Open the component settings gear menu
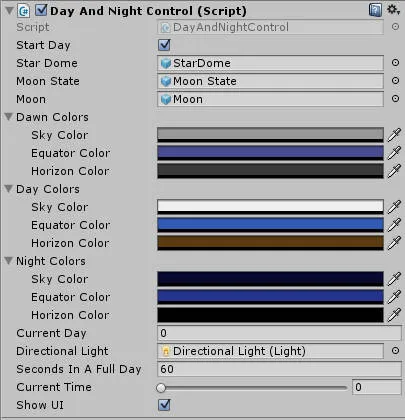The height and width of the screenshot is (420, 405). 393,10
